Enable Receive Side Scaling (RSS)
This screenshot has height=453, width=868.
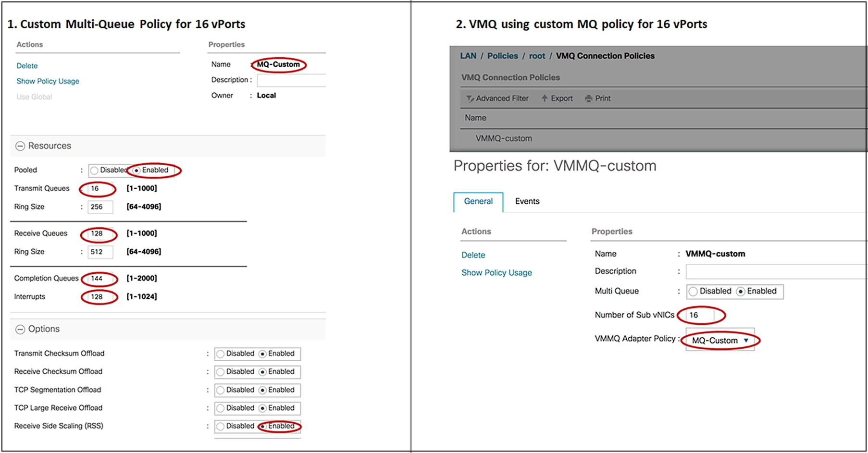pyautogui.click(x=262, y=427)
